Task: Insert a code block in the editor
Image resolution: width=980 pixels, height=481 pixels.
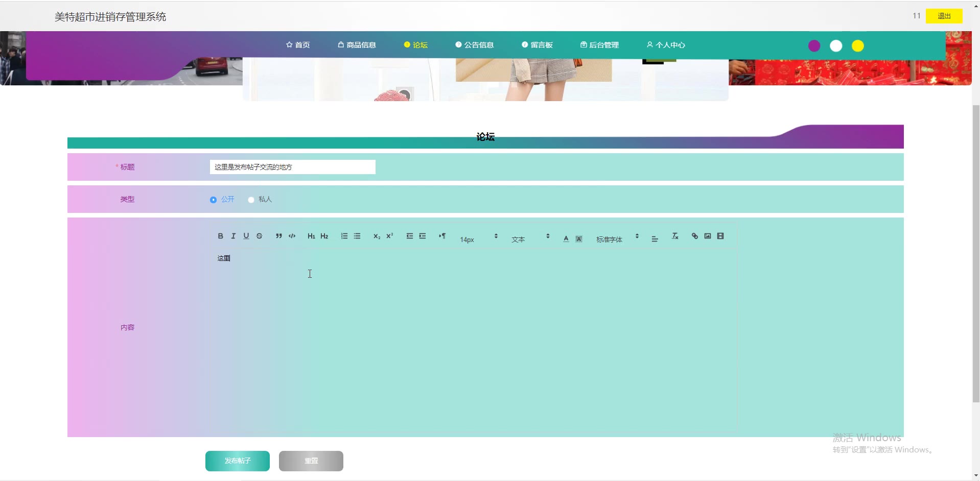Action: pyautogui.click(x=292, y=236)
